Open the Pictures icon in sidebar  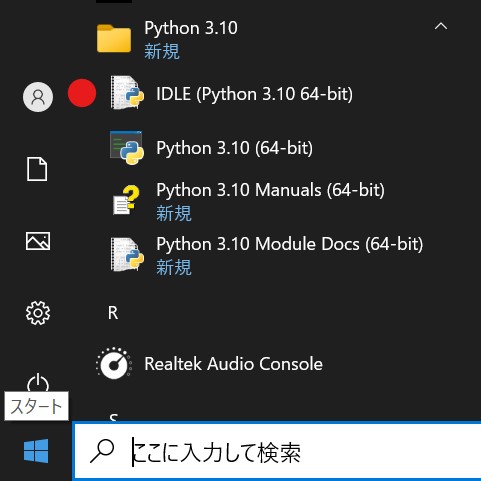click(x=38, y=241)
